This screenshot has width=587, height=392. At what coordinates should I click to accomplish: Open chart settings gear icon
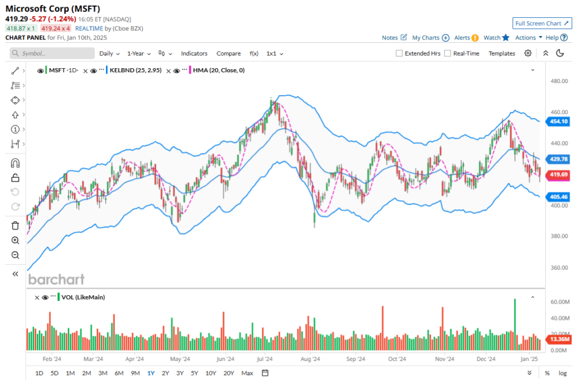[528, 53]
